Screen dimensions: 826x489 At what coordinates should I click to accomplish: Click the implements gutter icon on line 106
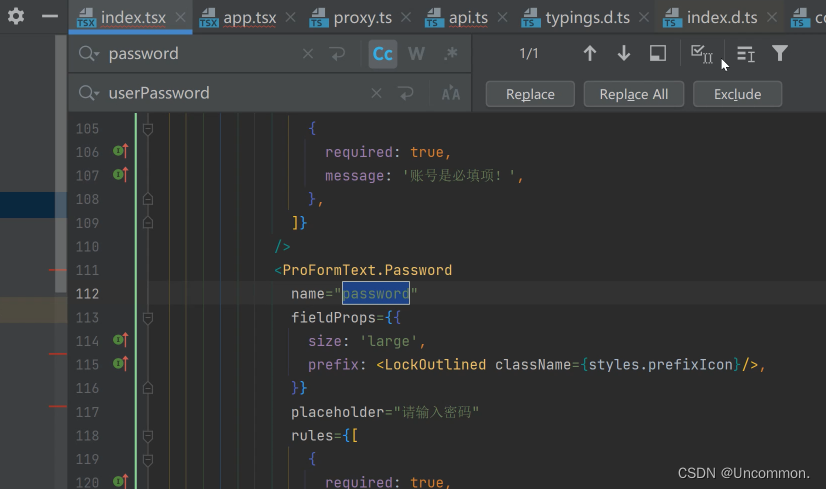click(121, 151)
